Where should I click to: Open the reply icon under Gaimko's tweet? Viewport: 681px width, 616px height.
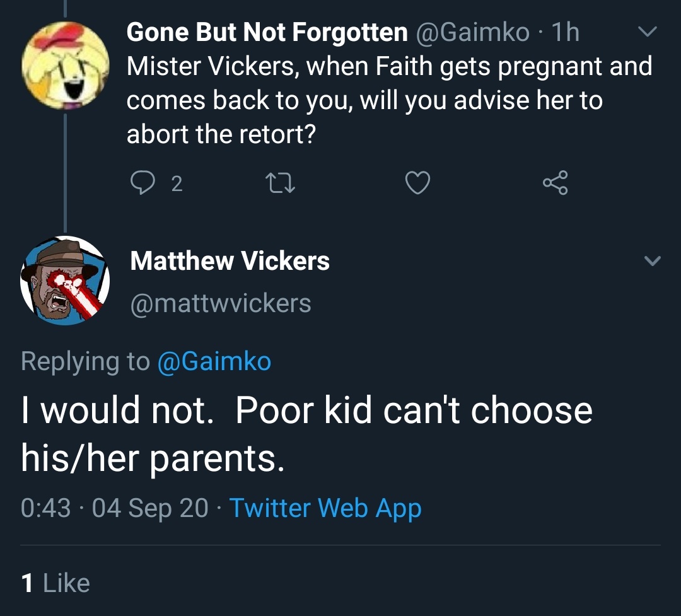(x=143, y=182)
